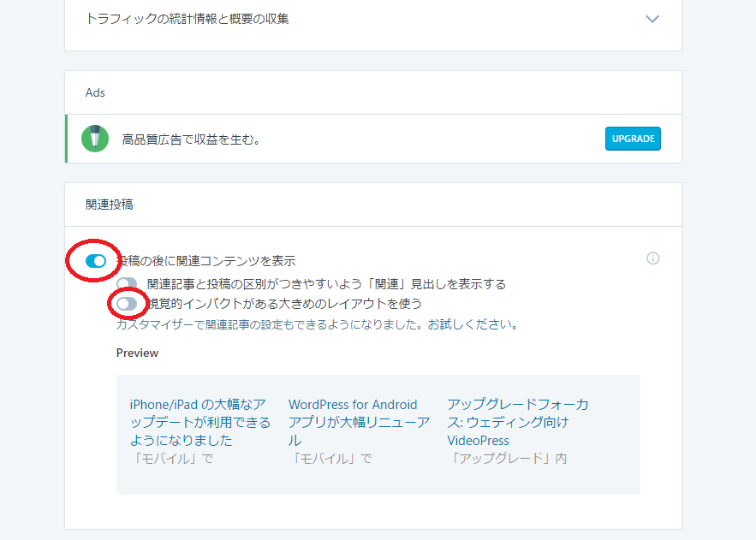756x540 pixels.
Task: Click 「モバイル」で under the WordPress for Android post
Action: [x=330, y=459]
